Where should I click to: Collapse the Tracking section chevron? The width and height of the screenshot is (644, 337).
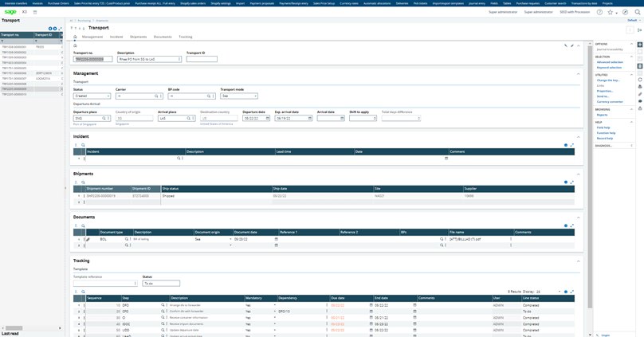click(x=579, y=261)
